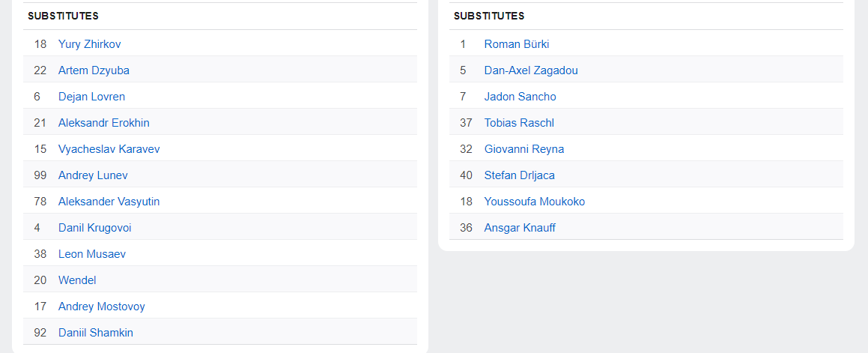868x353 pixels.
Task: Click the Wendel player link
Action: 77,280
